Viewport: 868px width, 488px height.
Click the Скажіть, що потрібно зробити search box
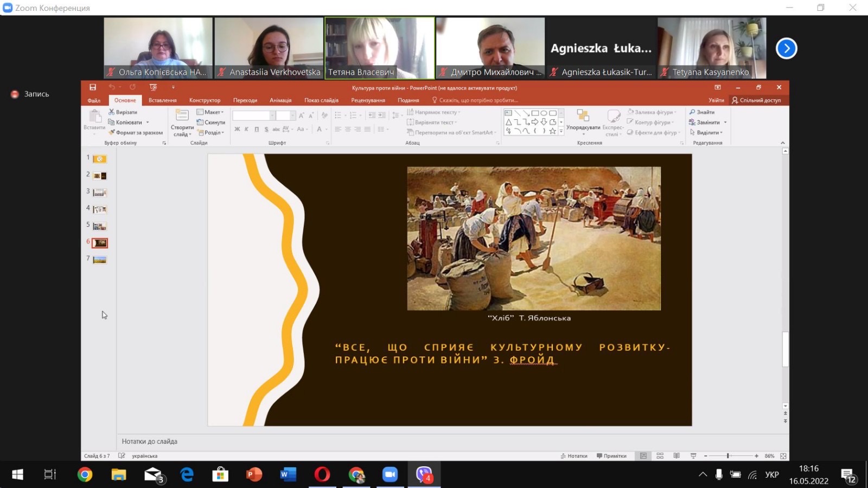[x=475, y=100]
